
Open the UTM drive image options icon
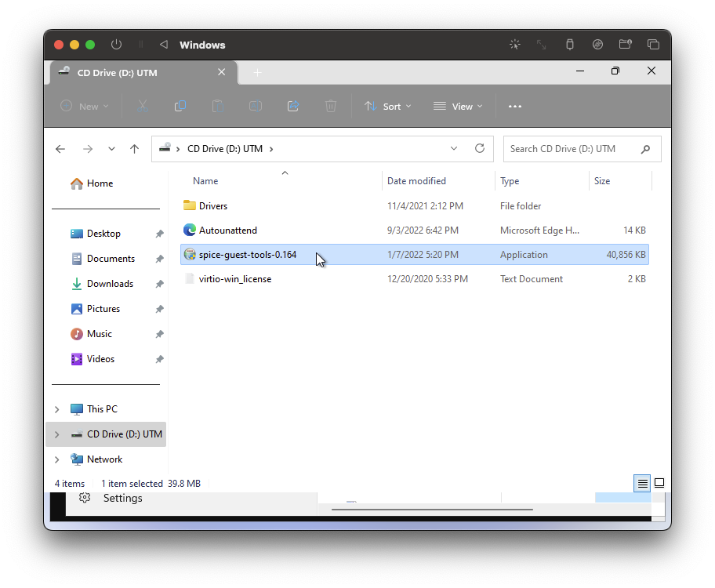597,44
